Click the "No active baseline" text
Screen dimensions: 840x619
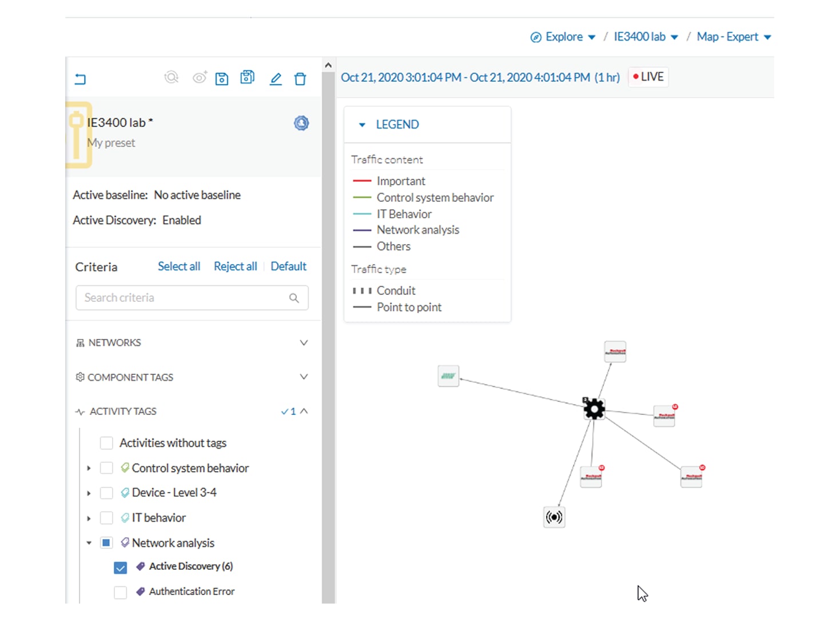tap(197, 195)
